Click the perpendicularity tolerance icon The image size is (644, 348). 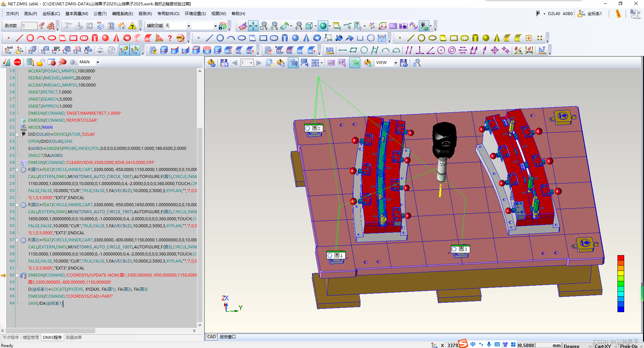coord(419,50)
